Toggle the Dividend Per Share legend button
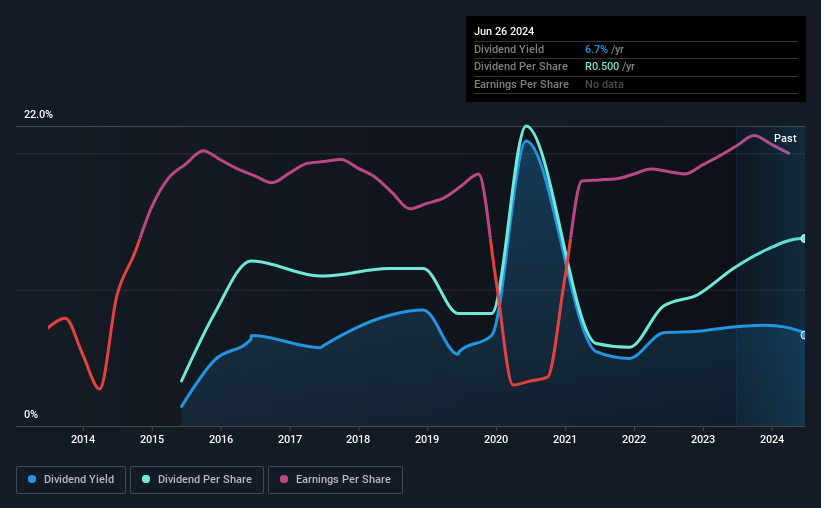 197,480
